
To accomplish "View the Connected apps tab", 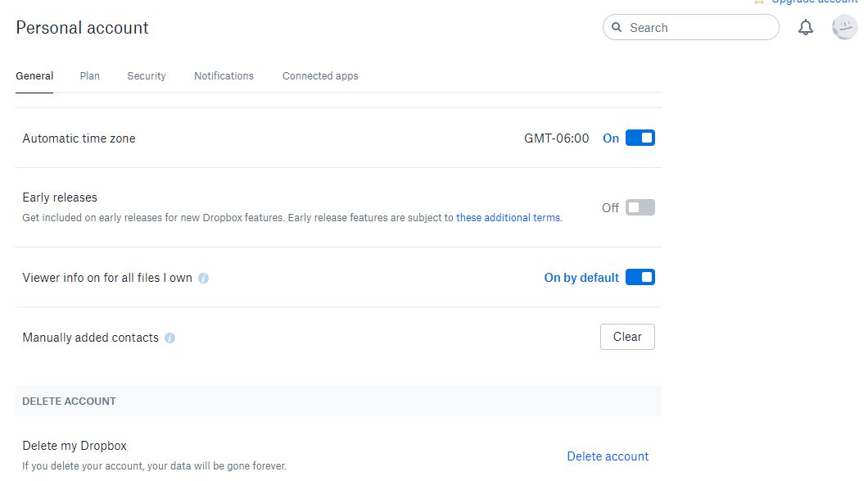I will 320,76.
